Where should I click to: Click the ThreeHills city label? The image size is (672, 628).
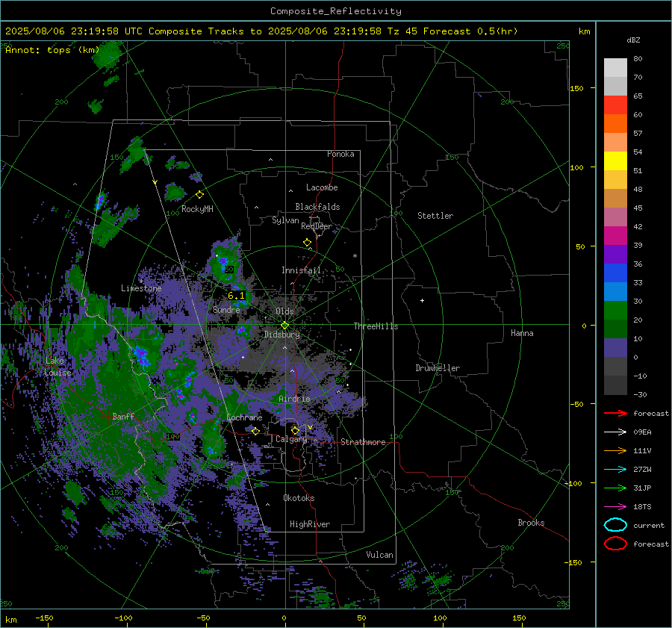pyautogui.click(x=376, y=326)
